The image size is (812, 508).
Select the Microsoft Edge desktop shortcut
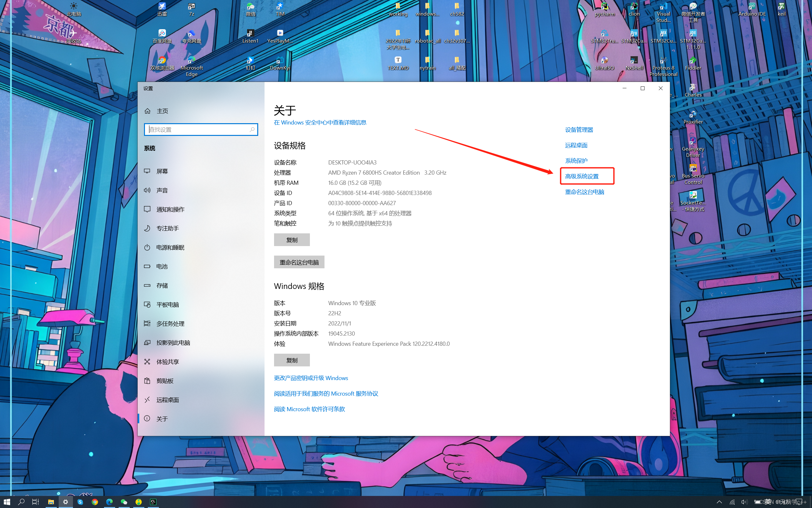pyautogui.click(x=192, y=66)
